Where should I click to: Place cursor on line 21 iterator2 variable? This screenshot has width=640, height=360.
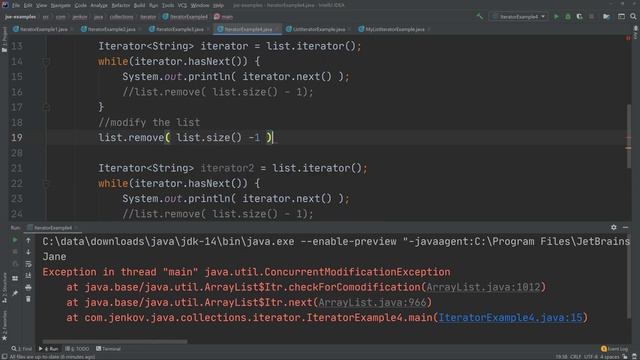coord(227,168)
